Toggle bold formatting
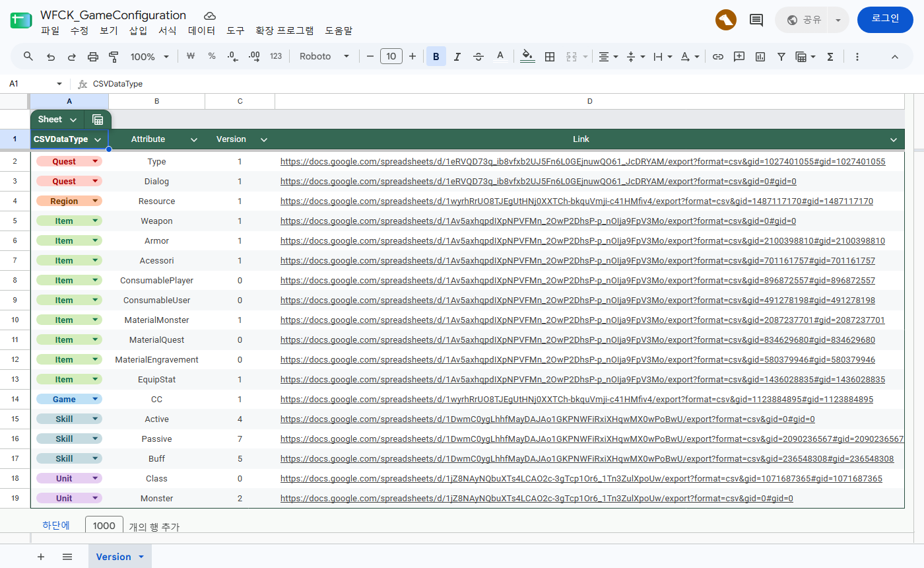 (x=436, y=57)
